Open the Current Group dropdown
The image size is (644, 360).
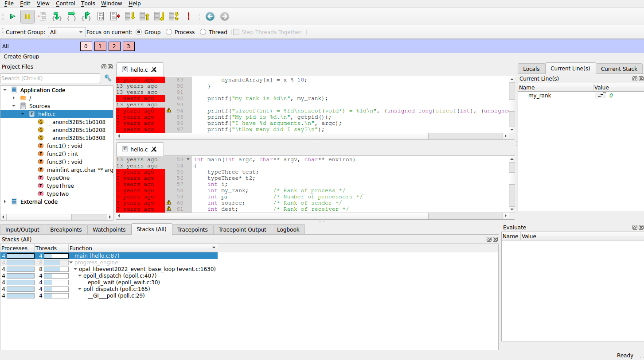(x=66, y=32)
